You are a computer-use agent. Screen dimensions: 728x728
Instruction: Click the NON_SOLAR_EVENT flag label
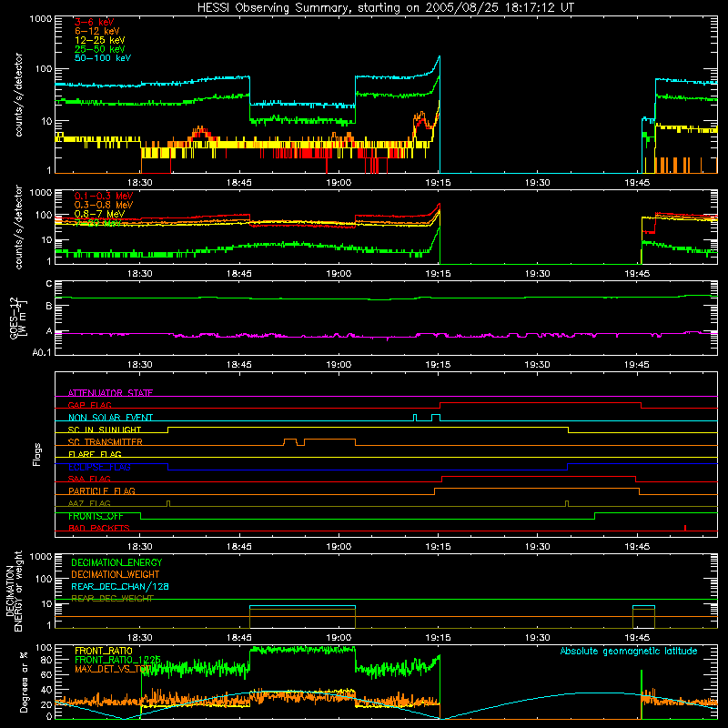110,418
